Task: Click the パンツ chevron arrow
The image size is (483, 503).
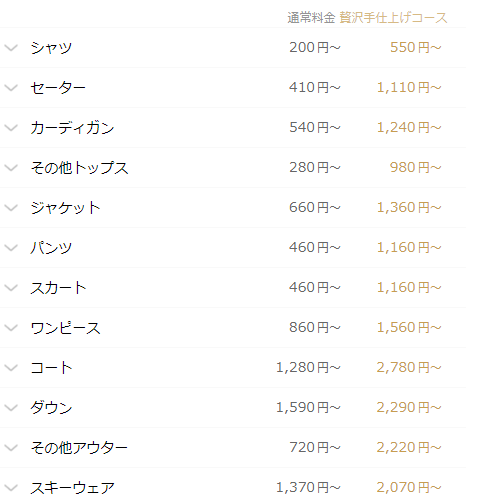Action: click(11, 248)
